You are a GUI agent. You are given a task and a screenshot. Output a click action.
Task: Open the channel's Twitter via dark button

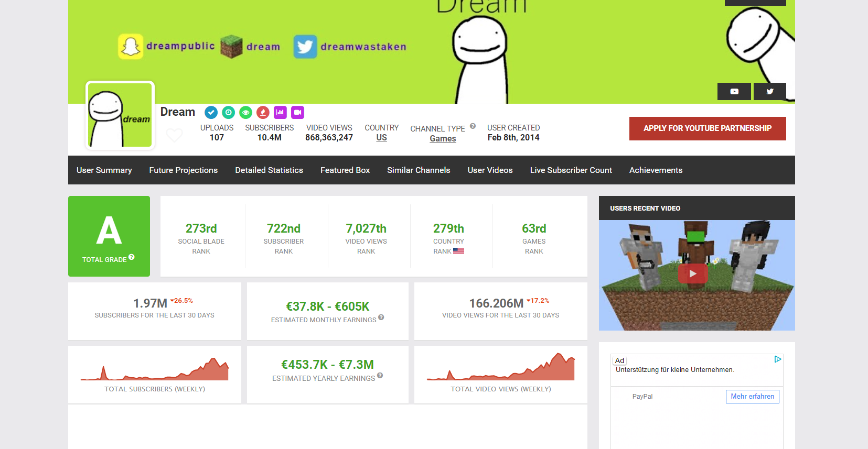tap(770, 91)
